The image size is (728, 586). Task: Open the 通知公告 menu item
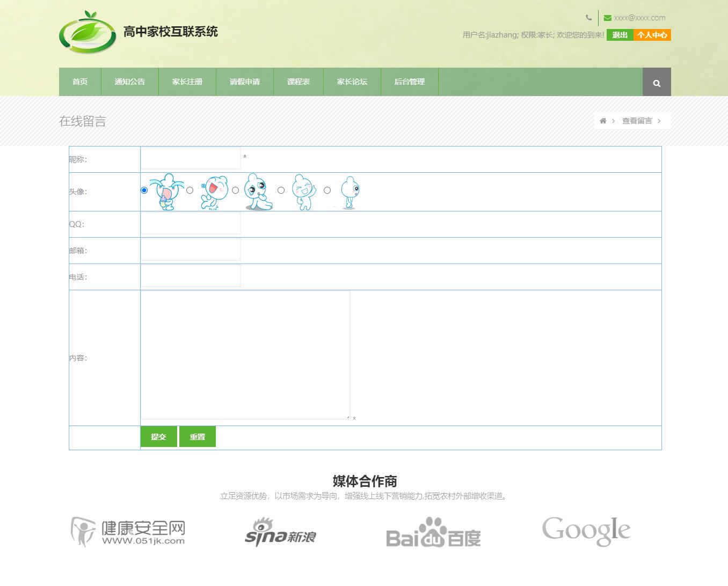[129, 82]
